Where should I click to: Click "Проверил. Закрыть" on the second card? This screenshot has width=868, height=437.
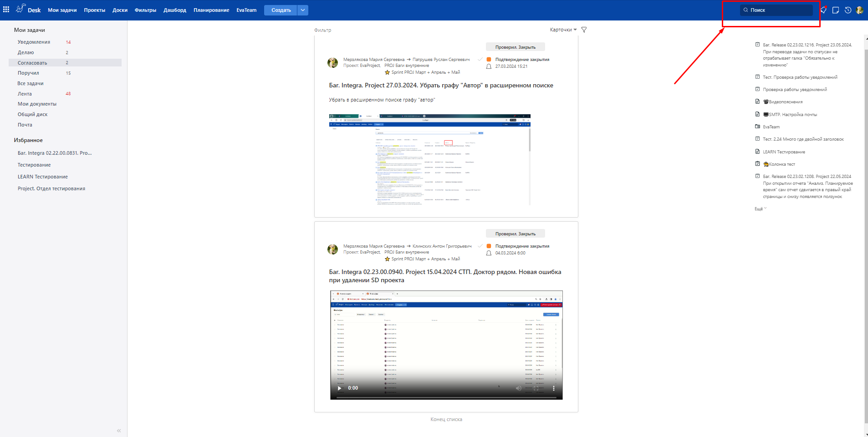(516, 234)
